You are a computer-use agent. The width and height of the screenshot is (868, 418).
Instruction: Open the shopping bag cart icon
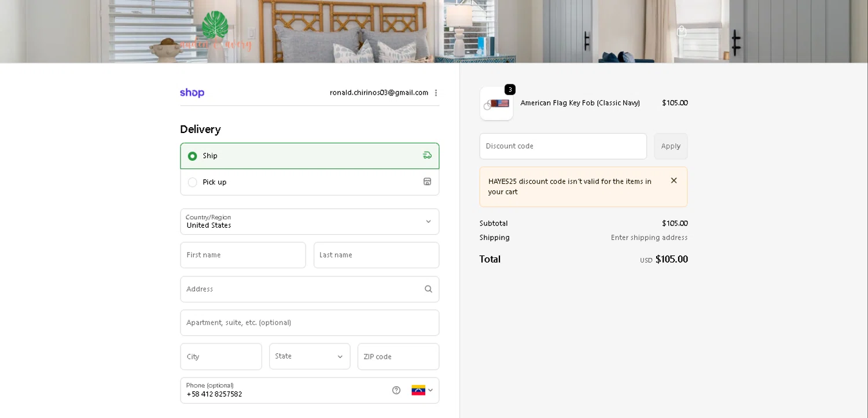682,31
